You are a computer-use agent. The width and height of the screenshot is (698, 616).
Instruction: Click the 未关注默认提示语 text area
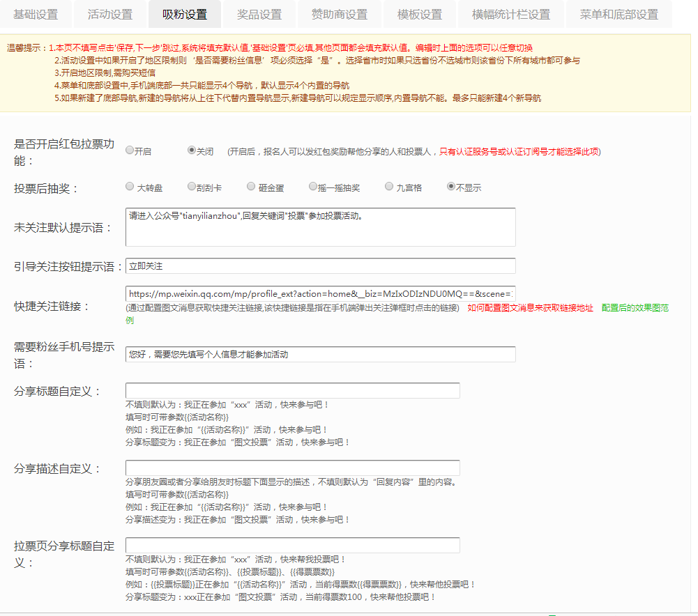pos(320,227)
